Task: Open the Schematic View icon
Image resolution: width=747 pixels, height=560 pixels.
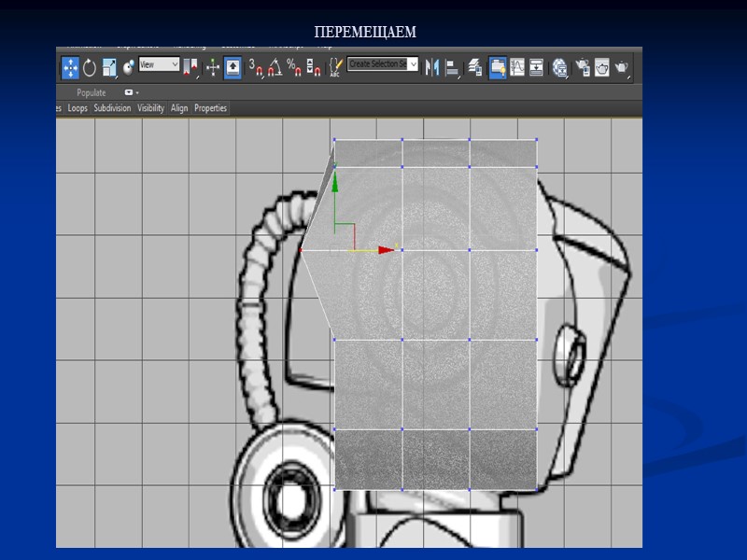Action: (x=536, y=67)
